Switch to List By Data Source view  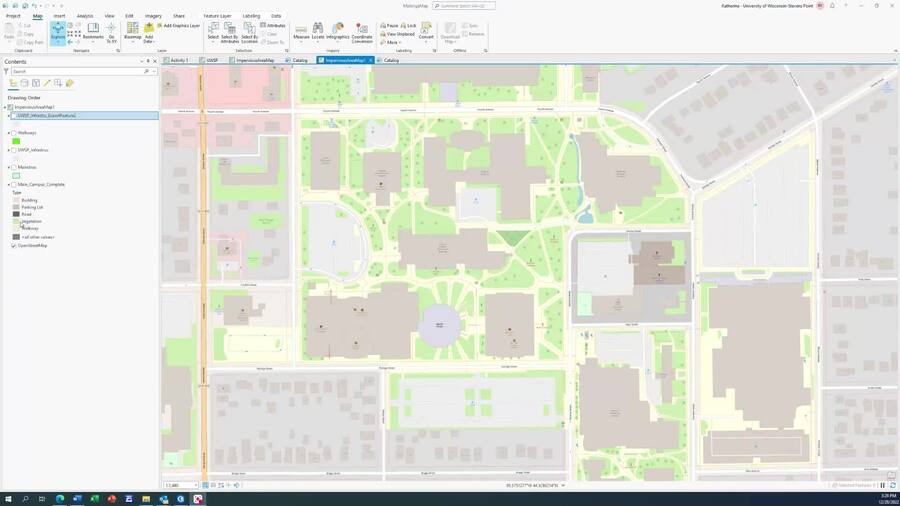25,83
